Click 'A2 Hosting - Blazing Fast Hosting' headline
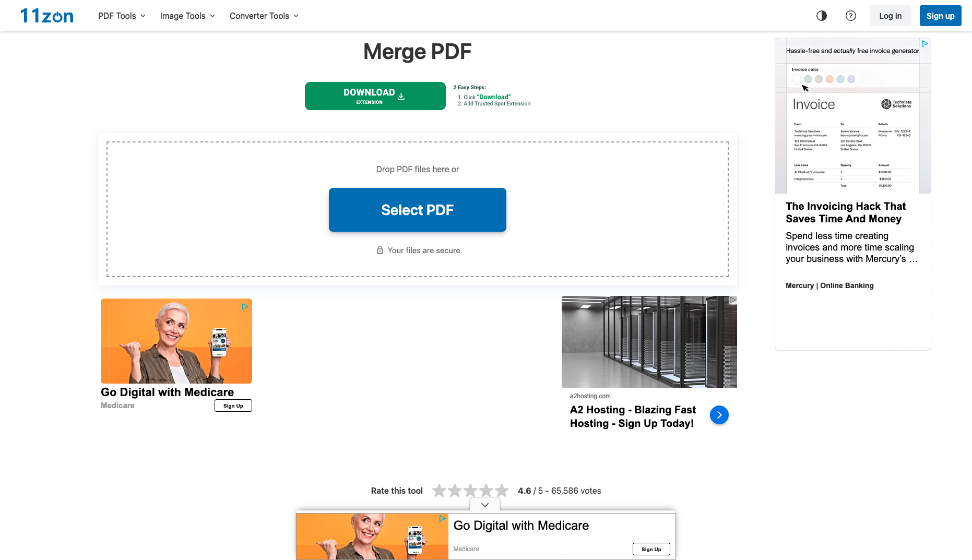 [633, 416]
